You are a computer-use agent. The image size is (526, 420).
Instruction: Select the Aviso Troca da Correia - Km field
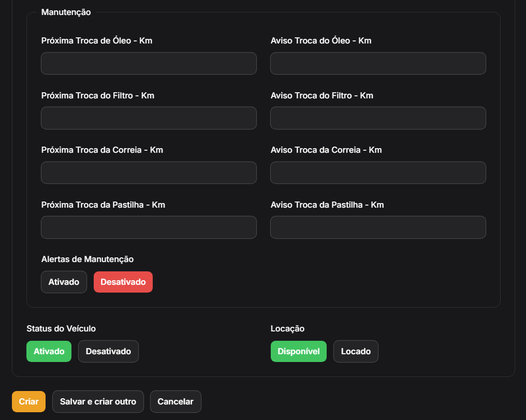(x=378, y=173)
